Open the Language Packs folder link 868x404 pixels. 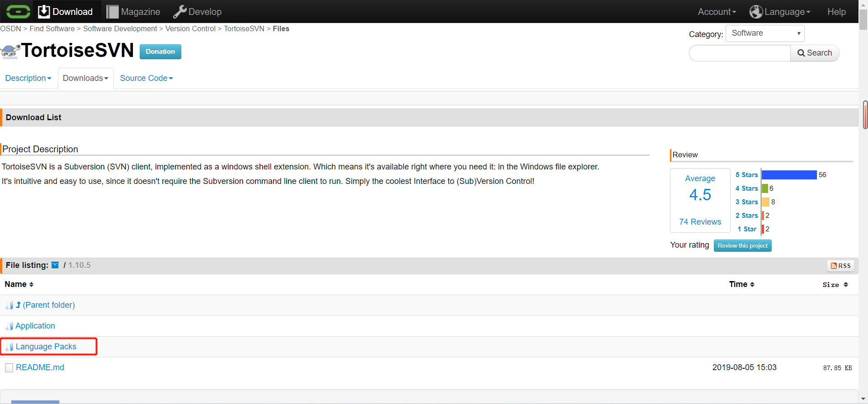point(46,347)
